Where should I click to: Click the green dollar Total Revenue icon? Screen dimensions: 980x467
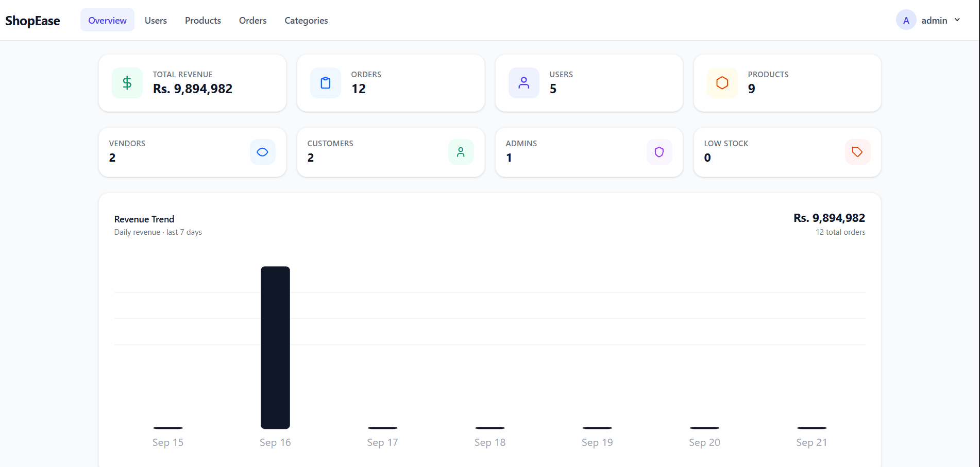point(127,83)
